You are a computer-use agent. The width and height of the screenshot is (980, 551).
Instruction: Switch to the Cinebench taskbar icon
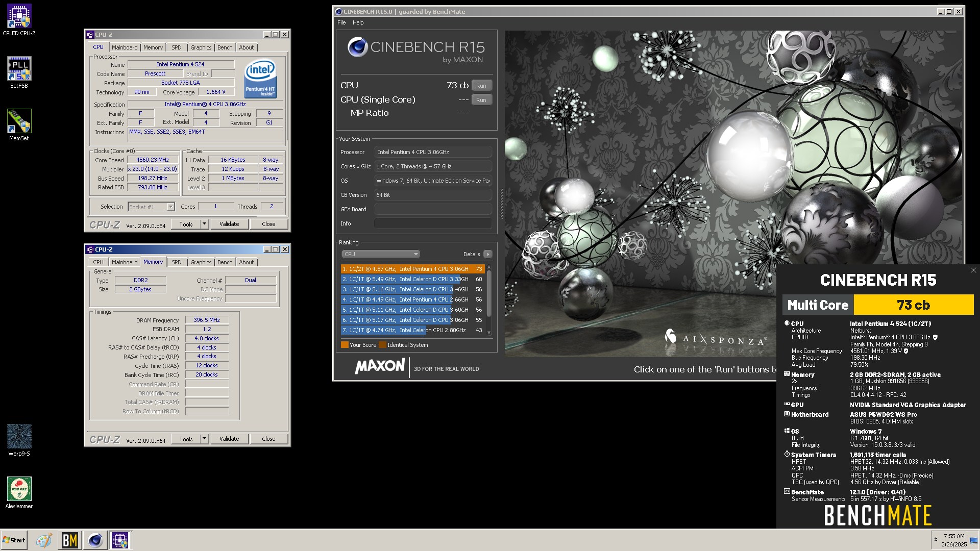click(95, 540)
